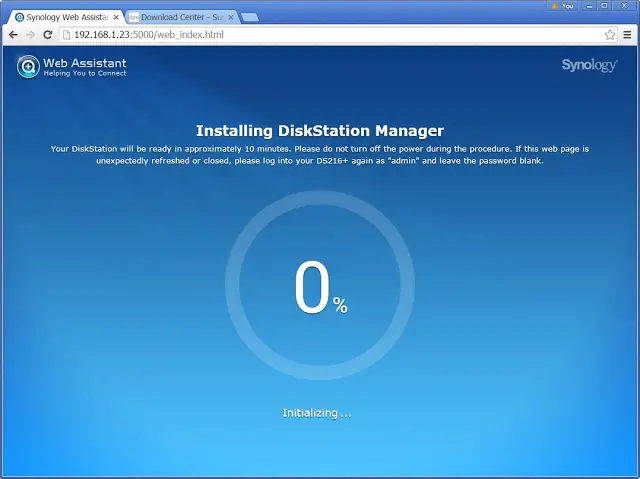The height and width of the screenshot is (479, 640).
Task: Reload the page with the refresh icon
Action: tap(48, 35)
